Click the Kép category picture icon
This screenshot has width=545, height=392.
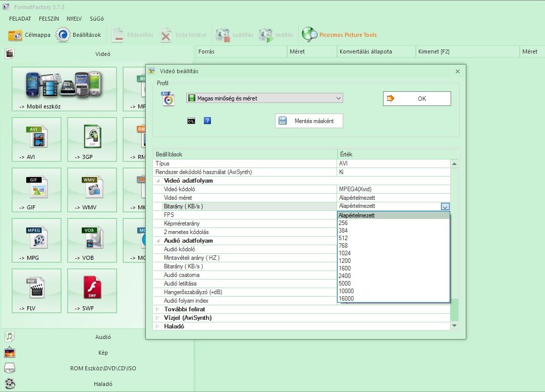[x=10, y=352]
